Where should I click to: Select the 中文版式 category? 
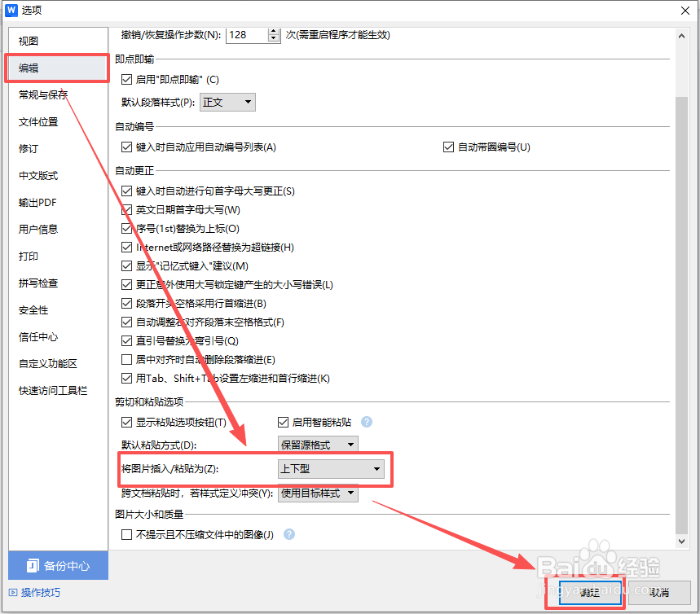click(x=58, y=175)
